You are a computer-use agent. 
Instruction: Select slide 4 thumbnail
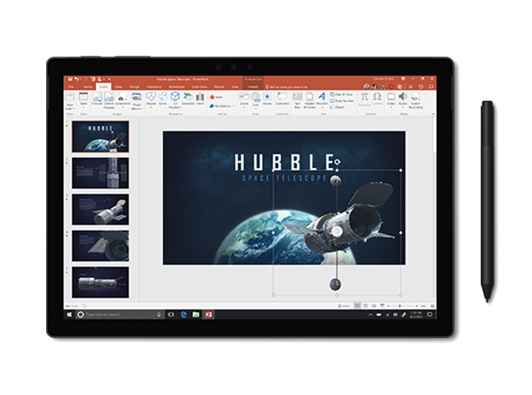[100, 246]
